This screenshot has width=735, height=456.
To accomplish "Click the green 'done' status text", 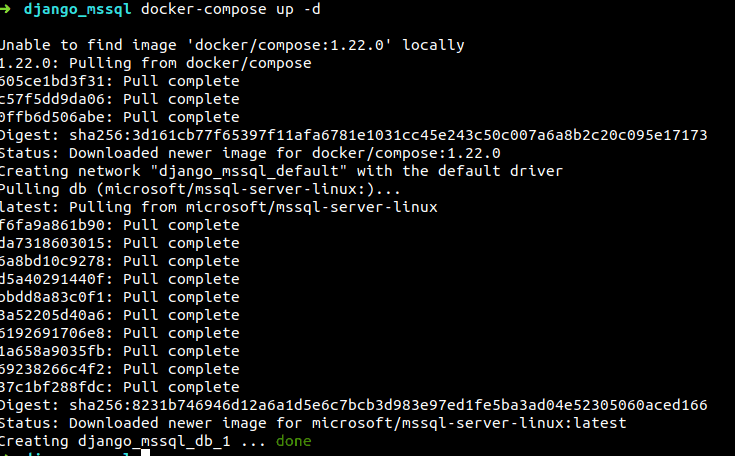I will click(x=293, y=441).
